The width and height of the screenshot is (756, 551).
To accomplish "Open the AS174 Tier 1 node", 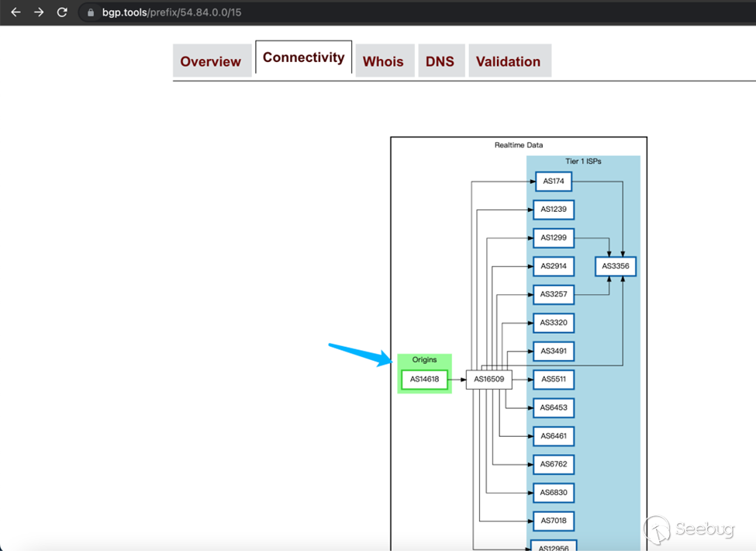I will point(554,182).
